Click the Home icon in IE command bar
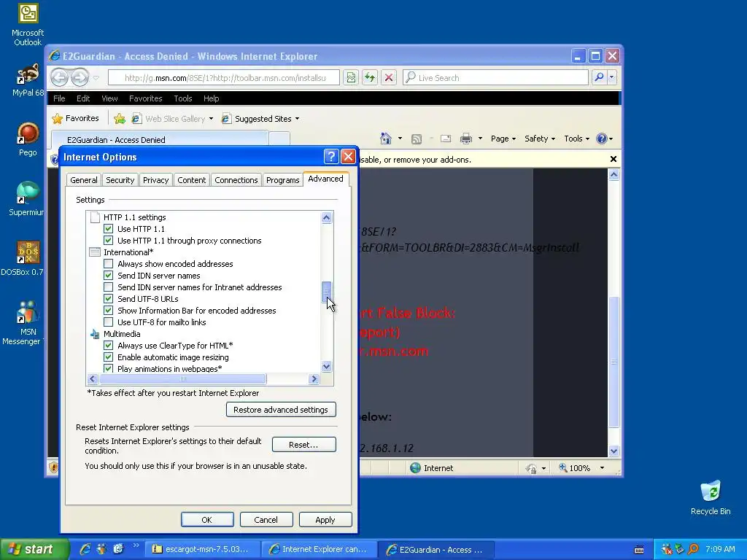 pos(386,139)
